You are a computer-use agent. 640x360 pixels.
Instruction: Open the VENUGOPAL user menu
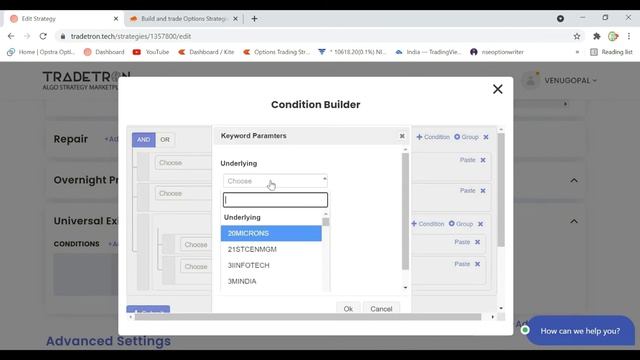point(570,80)
